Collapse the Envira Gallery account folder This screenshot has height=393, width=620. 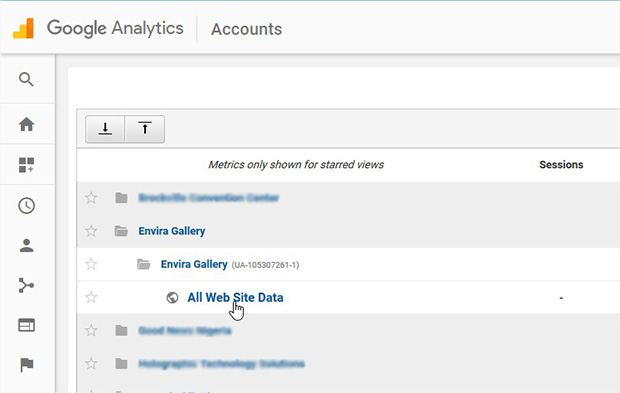point(121,231)
